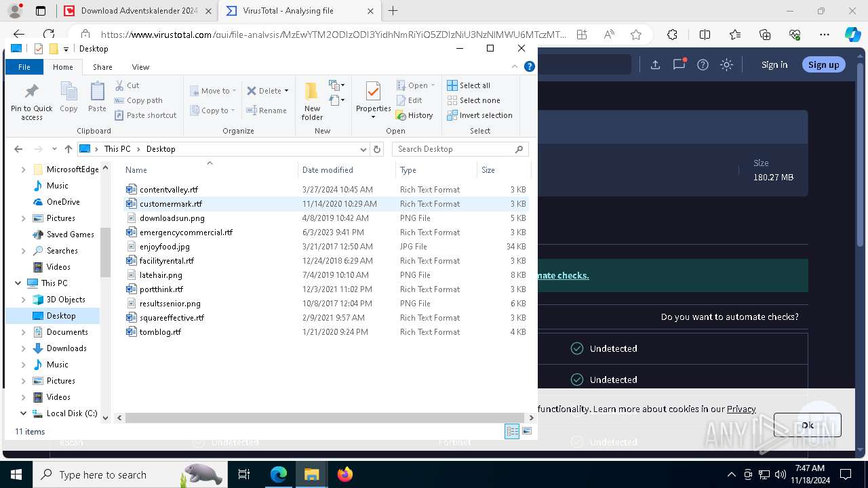This screenshot has height=488, width=868.
Task: Select the contentvalley.rtf file
Action: pos(168,190)
